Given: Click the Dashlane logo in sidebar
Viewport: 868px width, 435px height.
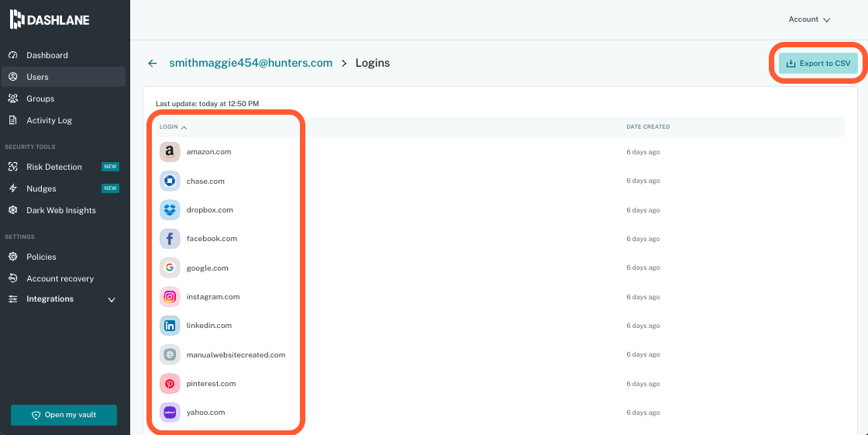Looking at the screenshot, I should pyautogui.click(x=50, y=19).
